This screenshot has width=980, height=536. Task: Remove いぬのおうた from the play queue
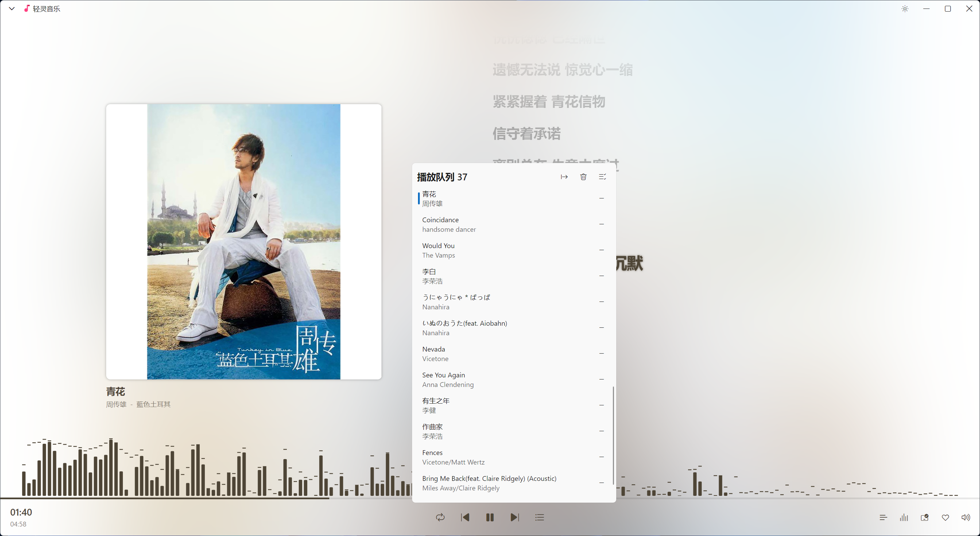point(602,327)
